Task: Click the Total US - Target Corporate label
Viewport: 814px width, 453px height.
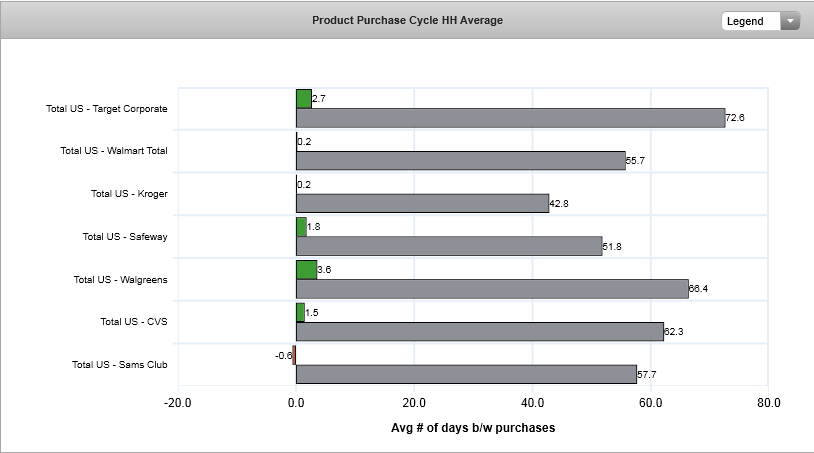Action: (106, 109)
